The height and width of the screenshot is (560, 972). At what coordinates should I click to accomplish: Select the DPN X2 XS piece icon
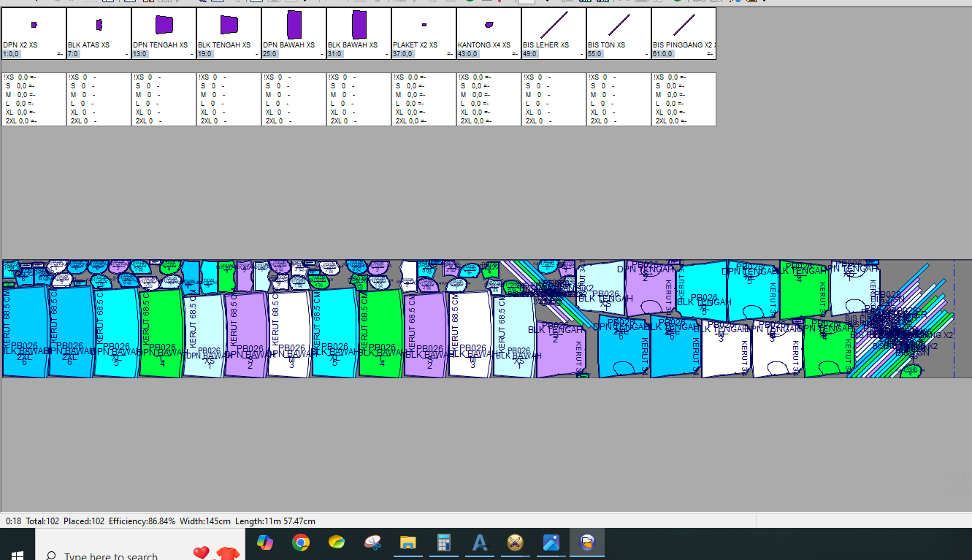[x=34, y=25]
